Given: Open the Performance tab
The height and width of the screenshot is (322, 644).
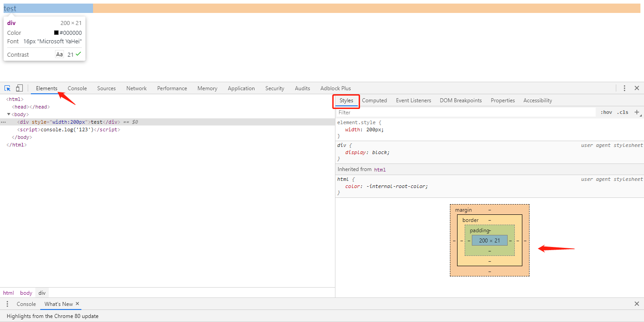Looking at the screenshot, I should [x=172, y=88].
